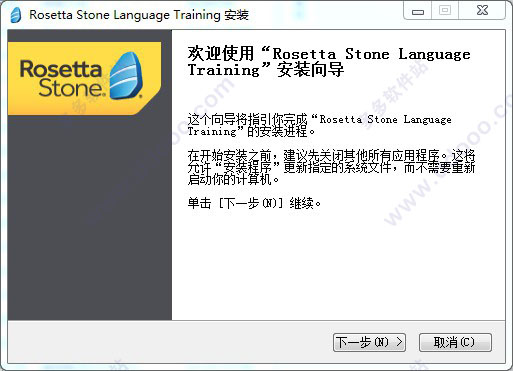This screenshot has width=513, height=371.
Task: Click the window title Rosetta Stone Language Training 安装
Action: 139,15
